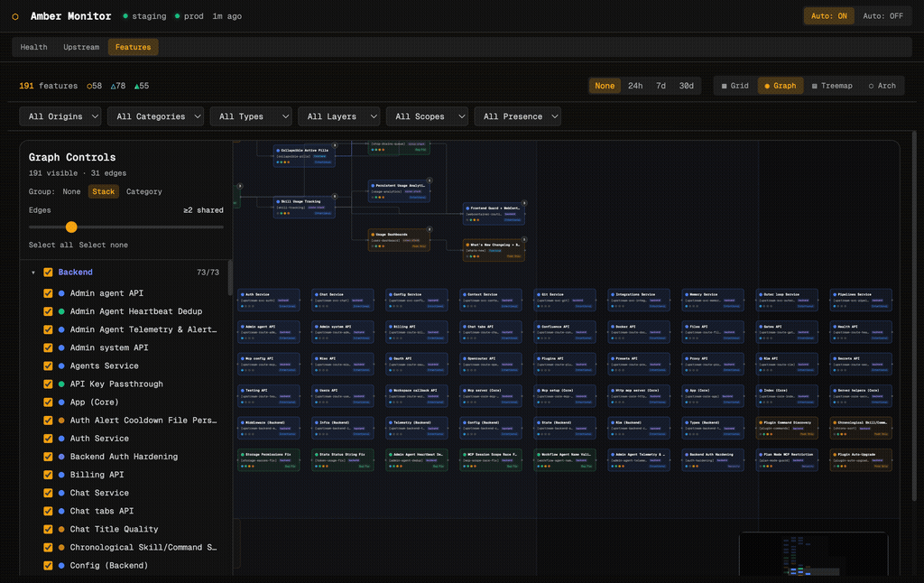The height and width of the screenshot is (583, 924).
Task: Select the Skill Usage Tracking graph node
Action: pyautogui.click(x=304, y=207)
